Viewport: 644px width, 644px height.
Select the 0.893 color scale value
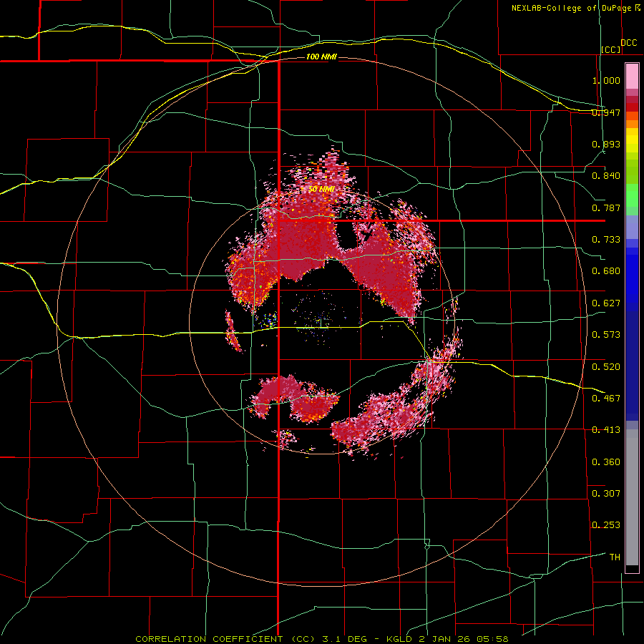click(x=606, y=144)
